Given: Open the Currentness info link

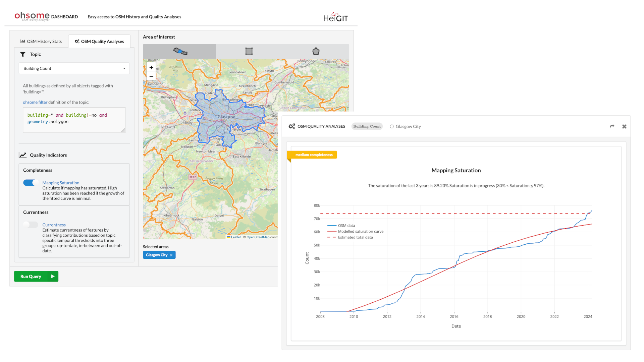Looking at the screenshot, I should tap(54, 225).
